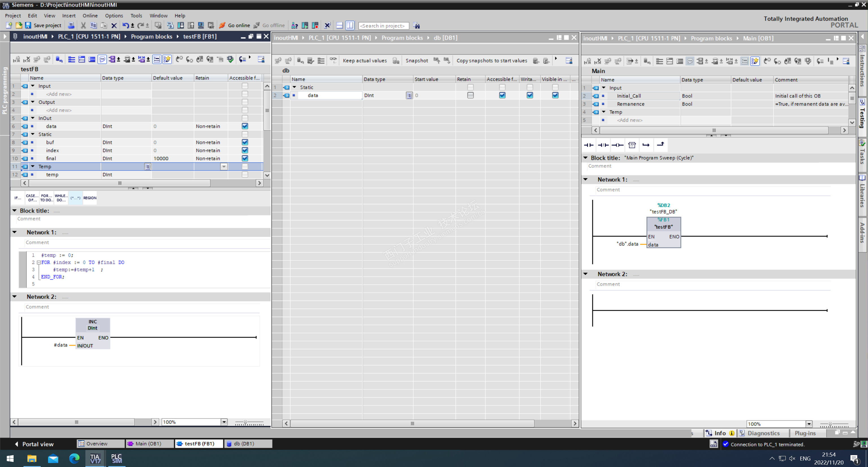The image size is (868, 467).
Task: Insert a normally closed contact
Action: (x=603, y=145)
